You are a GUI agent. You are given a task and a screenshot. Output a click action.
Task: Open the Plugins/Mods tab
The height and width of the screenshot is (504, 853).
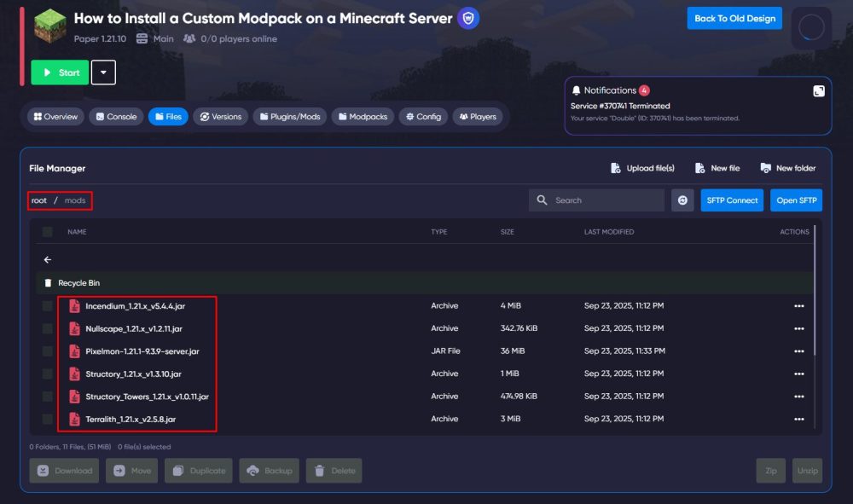(x=290, y=117)
